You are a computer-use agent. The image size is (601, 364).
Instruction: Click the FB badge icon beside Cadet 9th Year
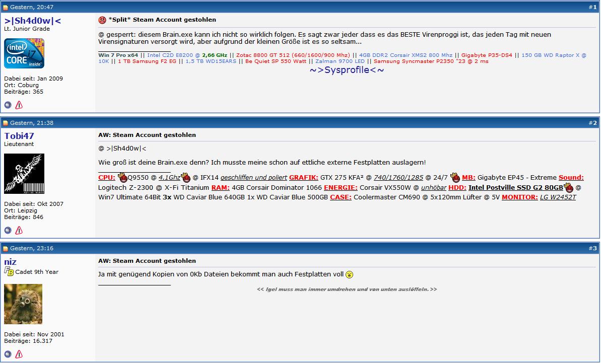click(9, 271)
